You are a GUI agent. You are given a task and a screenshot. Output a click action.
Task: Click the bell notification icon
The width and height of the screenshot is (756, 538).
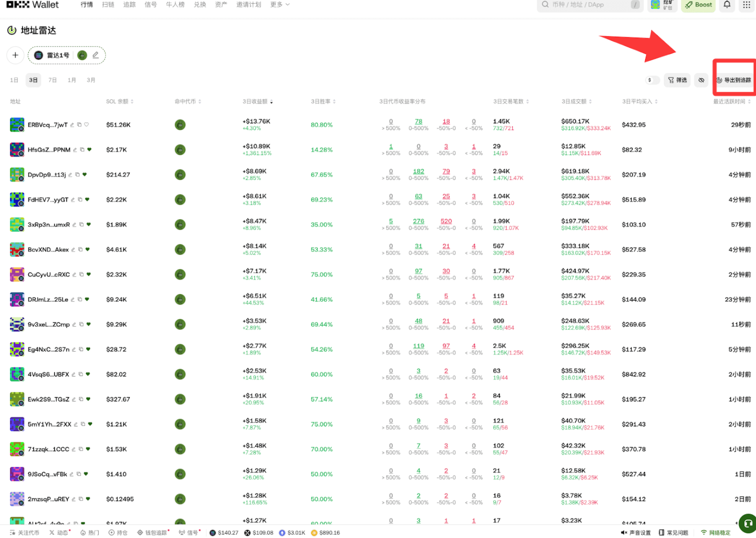[x=727, y=5]
